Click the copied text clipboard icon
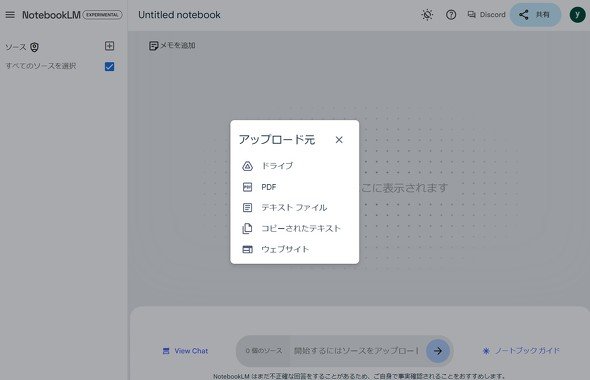The width and height of the screenshot is (590, 380). [247, 228]
